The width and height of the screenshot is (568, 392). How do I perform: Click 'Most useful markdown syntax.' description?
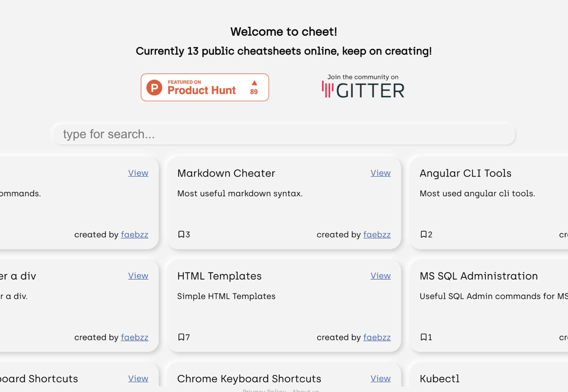coord(240,194)
